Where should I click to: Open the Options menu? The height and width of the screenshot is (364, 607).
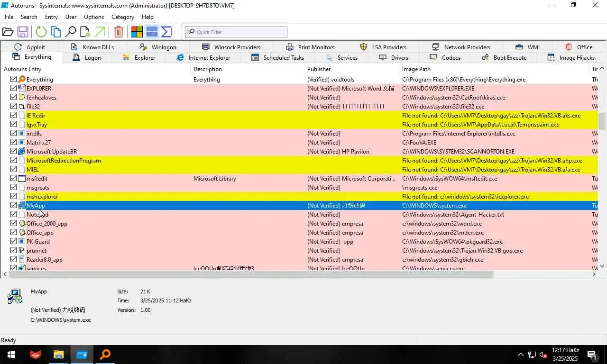click(94, 17)
